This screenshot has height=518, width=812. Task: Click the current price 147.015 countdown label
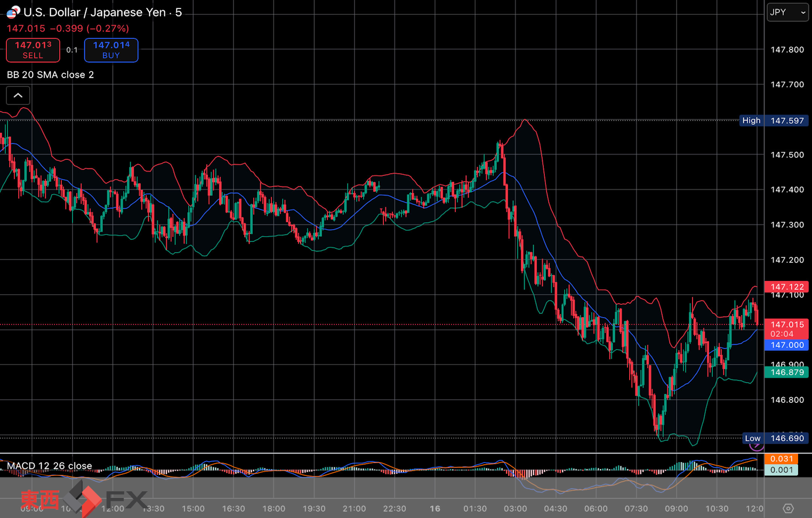pos(786,329)
